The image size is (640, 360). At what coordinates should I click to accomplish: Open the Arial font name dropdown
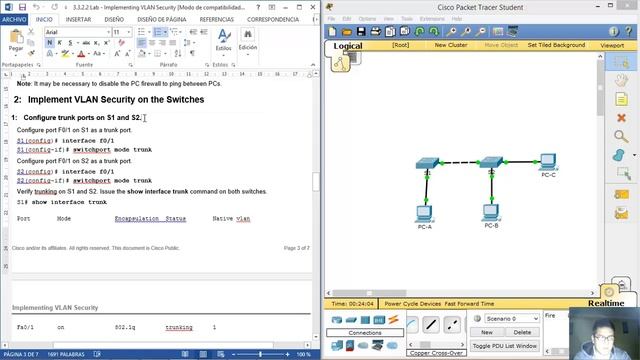point(109,32)
